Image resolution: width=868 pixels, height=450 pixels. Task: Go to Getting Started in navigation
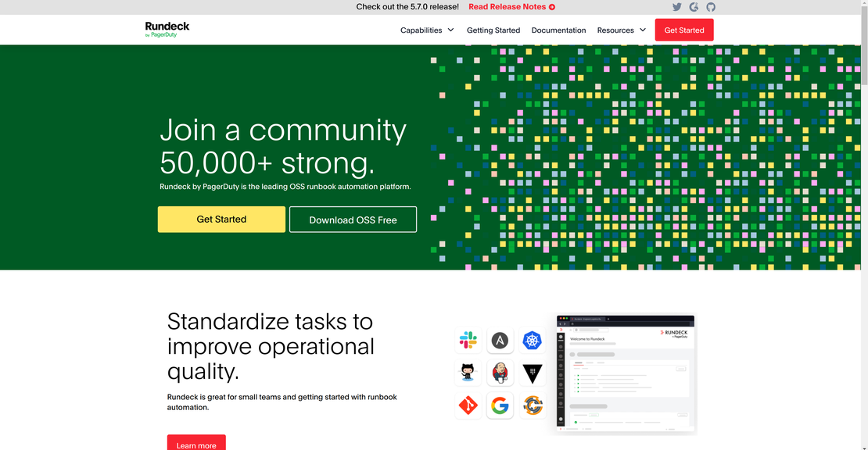[x=493, y=30]
